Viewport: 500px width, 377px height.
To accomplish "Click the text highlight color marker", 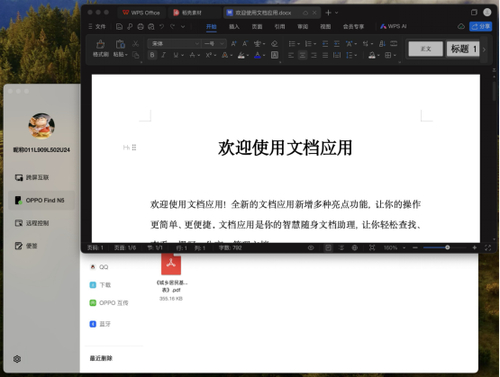I will coord(241,55).
